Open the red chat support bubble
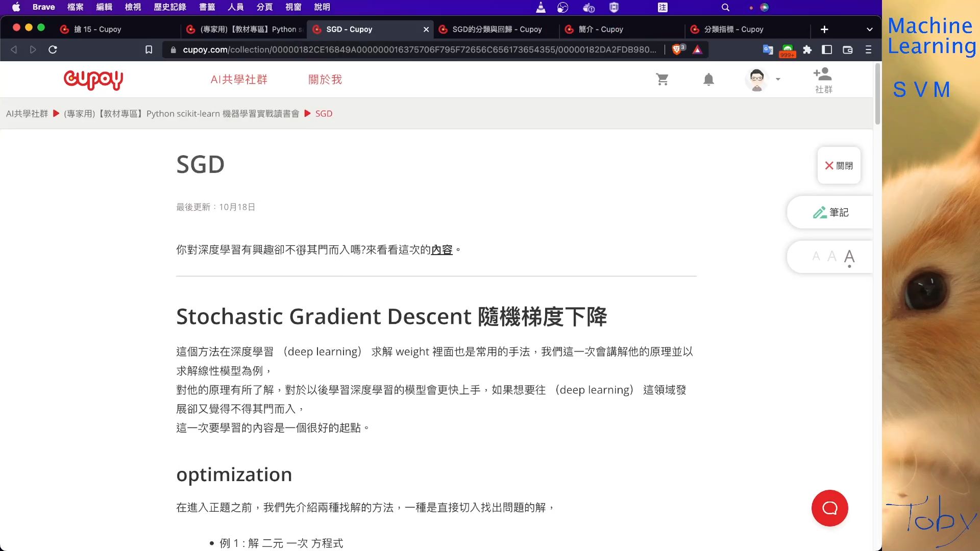The height and width of the screenshot is (551, 980). click(829, 508)
